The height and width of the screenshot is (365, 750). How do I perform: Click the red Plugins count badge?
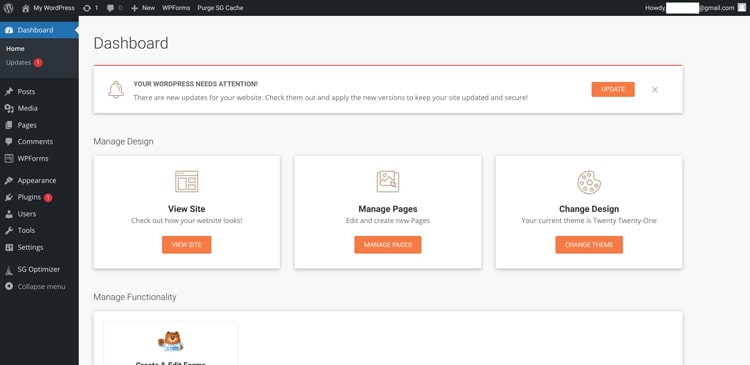pyautogui.click(x=48, y=198)
